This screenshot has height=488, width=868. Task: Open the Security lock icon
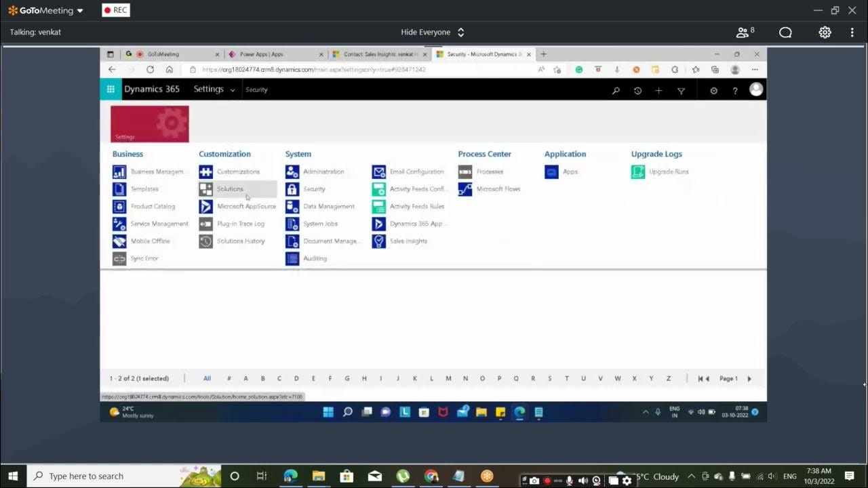(292, 189)
